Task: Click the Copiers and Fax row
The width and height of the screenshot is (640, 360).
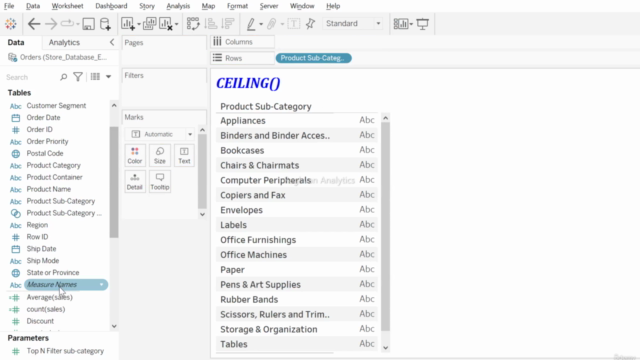Action: [x=297, y=195]
